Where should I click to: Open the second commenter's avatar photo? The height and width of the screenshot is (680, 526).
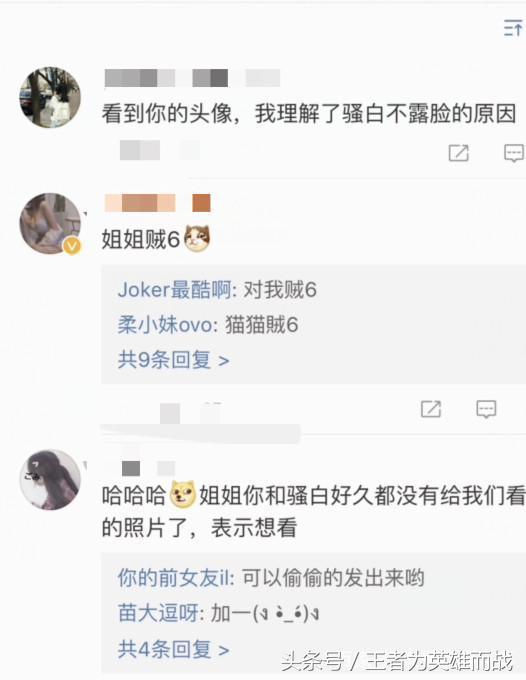tap(50, 223)
